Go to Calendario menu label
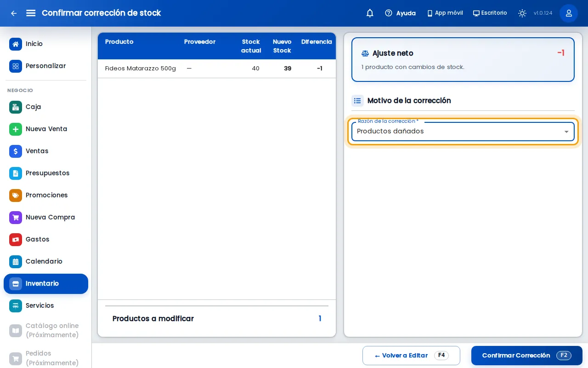Viewport: 588px width, 368px height. pos(44,262)
